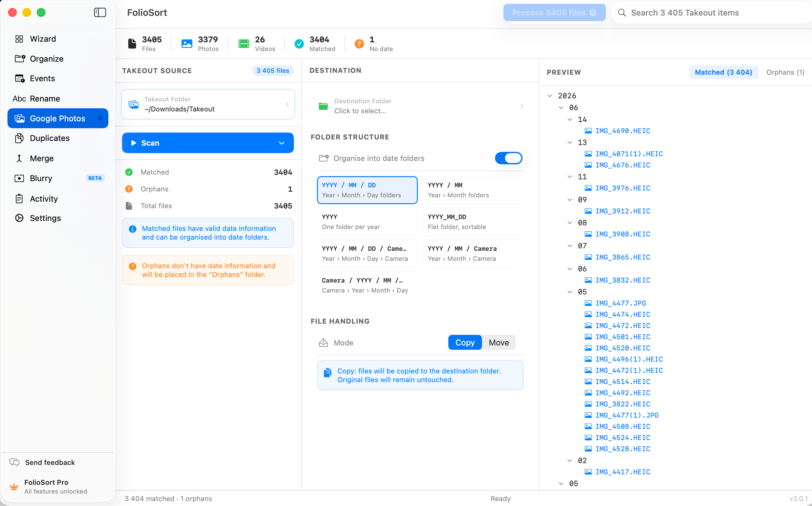Click the Blurry camera icon
Image resolution: width=812 pixels, height=506 pixels.
[x=19, y=178]
